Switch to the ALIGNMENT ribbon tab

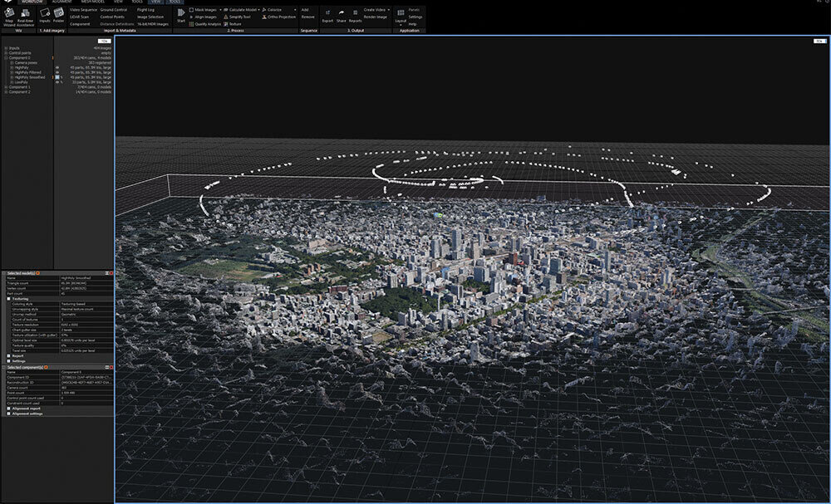[x=61, y=2]
